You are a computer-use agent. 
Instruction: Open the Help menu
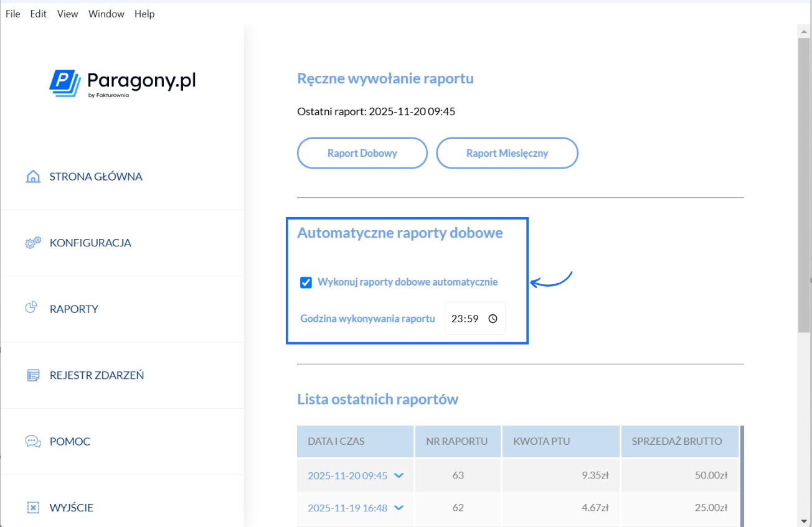[144, 14]
